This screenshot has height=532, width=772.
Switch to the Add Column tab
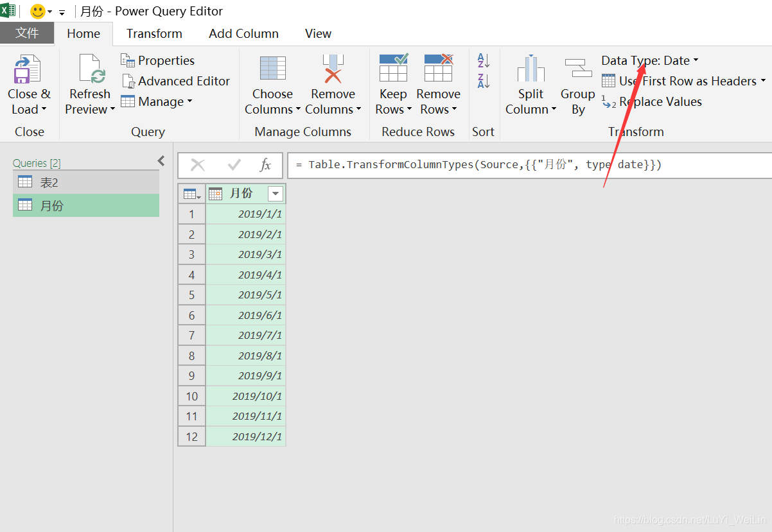(x=243, y=33)
